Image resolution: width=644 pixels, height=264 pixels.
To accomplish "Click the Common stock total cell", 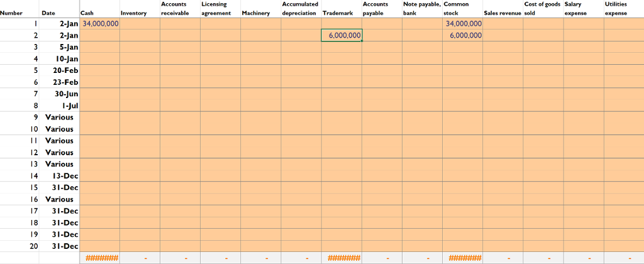I will click(462, 258).
